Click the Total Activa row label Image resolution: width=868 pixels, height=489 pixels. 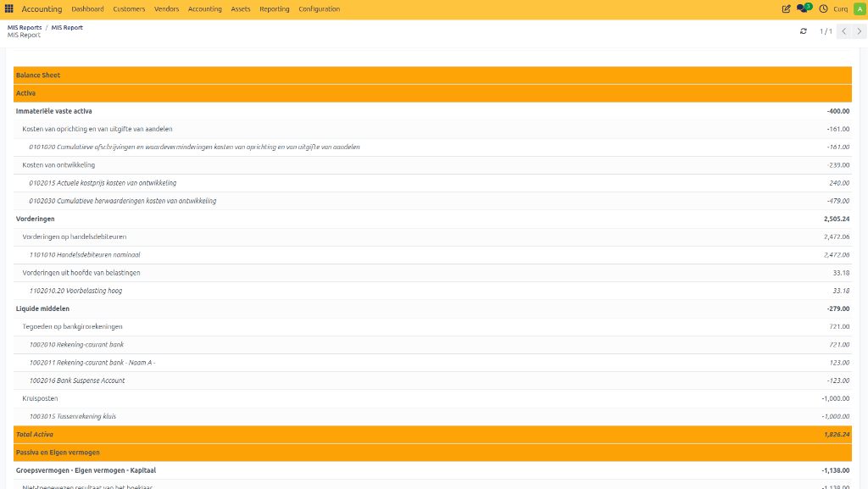coord(34,434)
